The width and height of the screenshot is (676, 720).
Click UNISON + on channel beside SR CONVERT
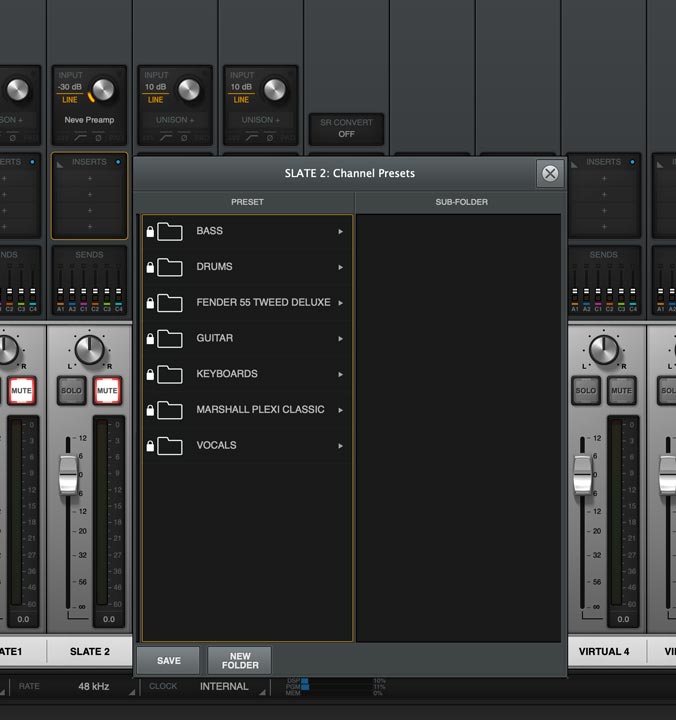click(260, 120)
